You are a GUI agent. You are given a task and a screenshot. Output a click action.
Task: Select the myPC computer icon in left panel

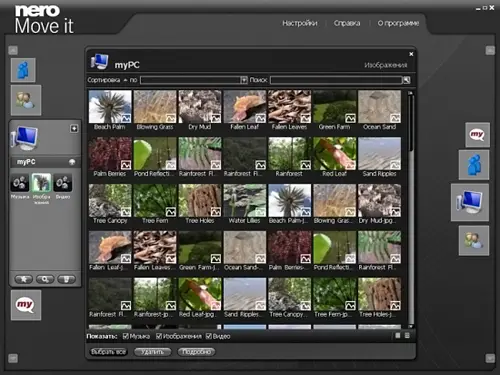coord(25,138)
